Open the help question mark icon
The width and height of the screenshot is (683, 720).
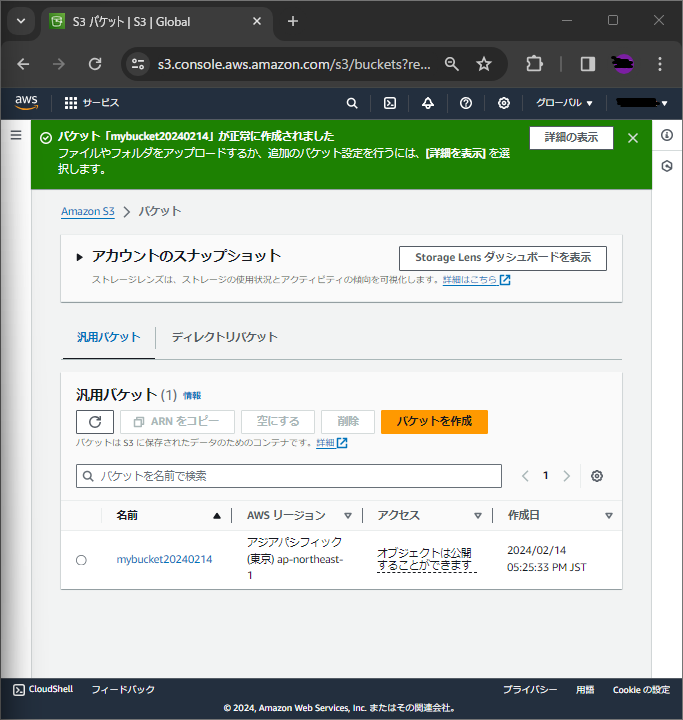pos(466,103)
